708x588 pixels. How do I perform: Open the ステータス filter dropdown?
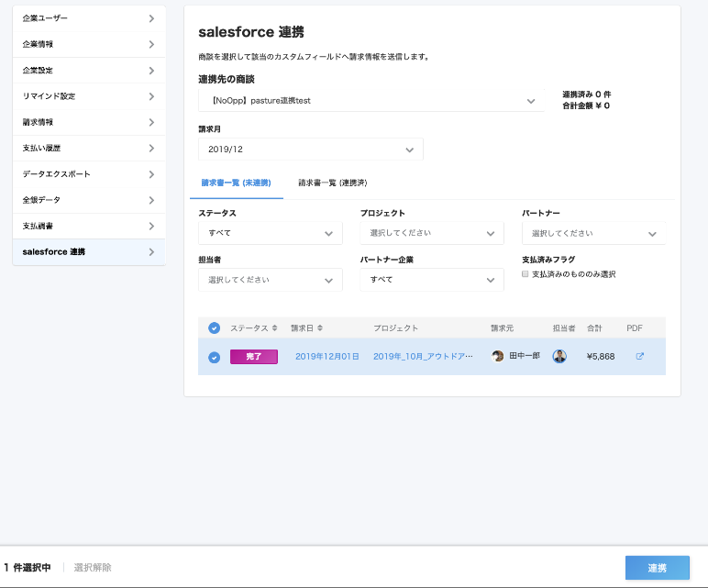tap(270, 233)
